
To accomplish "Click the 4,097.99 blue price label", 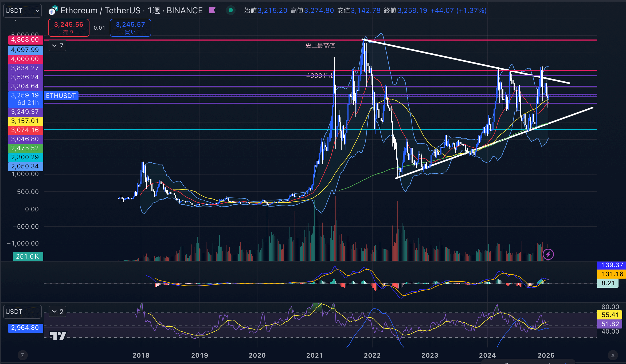I will tap(26, 50).
